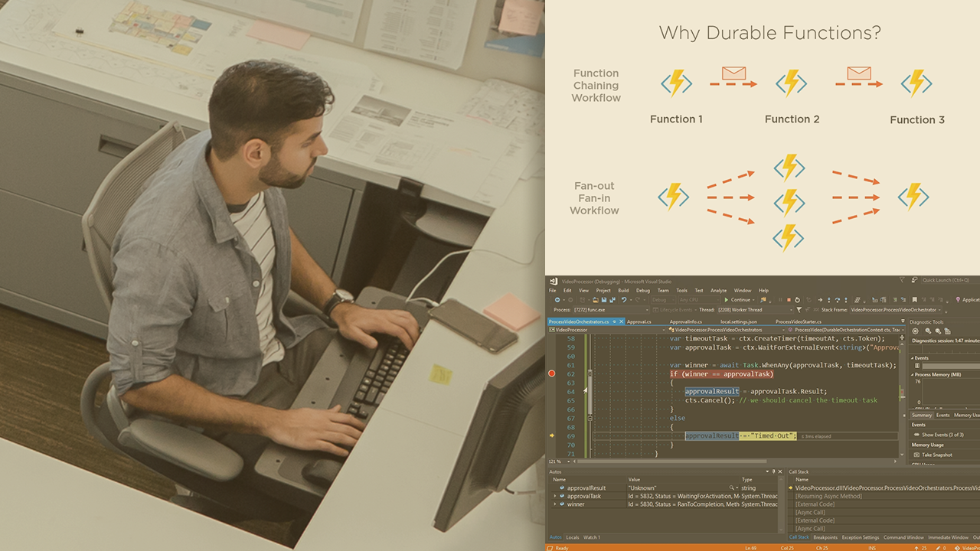Image resolution: width=980 pixels, height=551 pixels.
Task: Select the Events tab in Diagnostic Tools
Action: point(943,416)
